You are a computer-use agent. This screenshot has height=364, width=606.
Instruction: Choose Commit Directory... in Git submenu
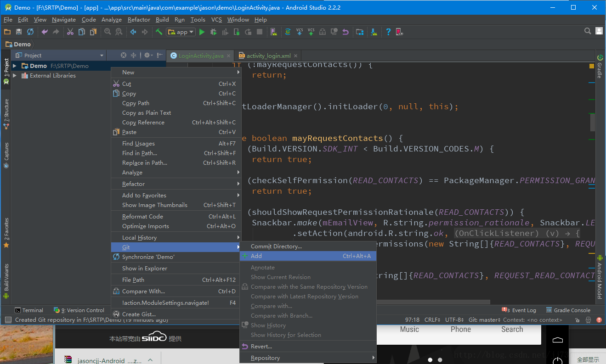click(x=308, y=246)
